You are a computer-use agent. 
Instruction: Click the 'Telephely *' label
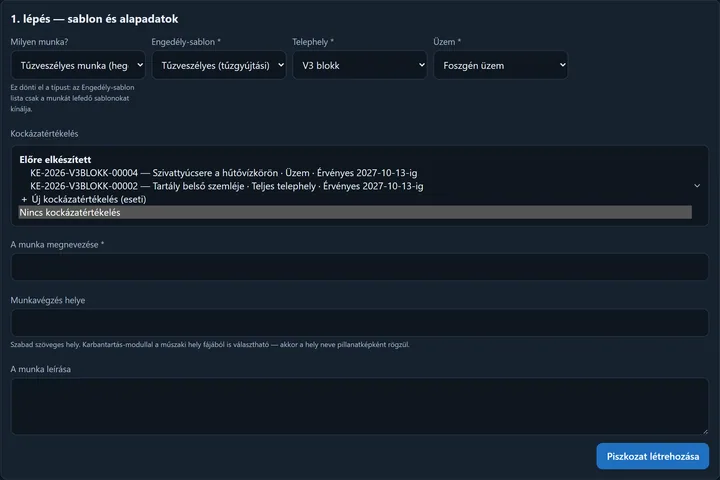pyautogui.click(x=313, y=42)
